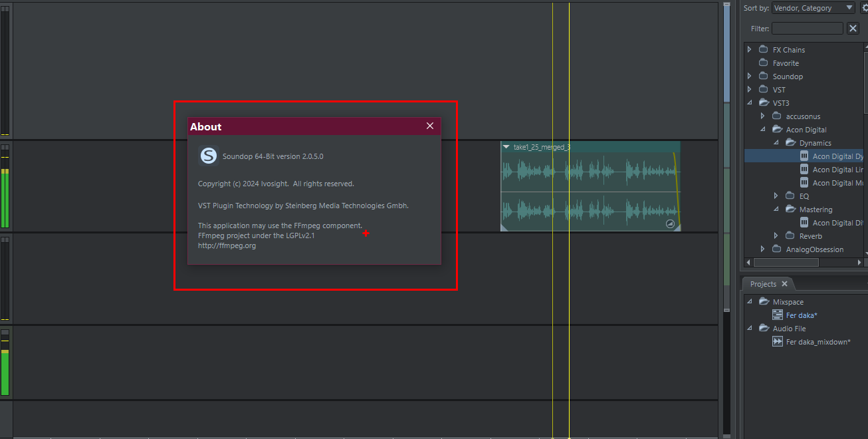The width and height of the screenshot is (868, 439).
Task: Switch to the Projects tab
Action: pyautogui.click(x=762, y=284)
